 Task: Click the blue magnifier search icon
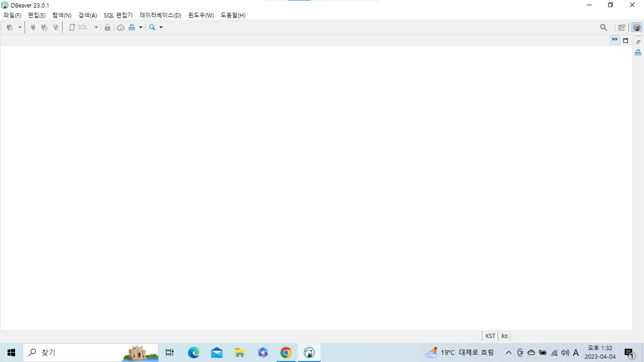coord(152,27)
